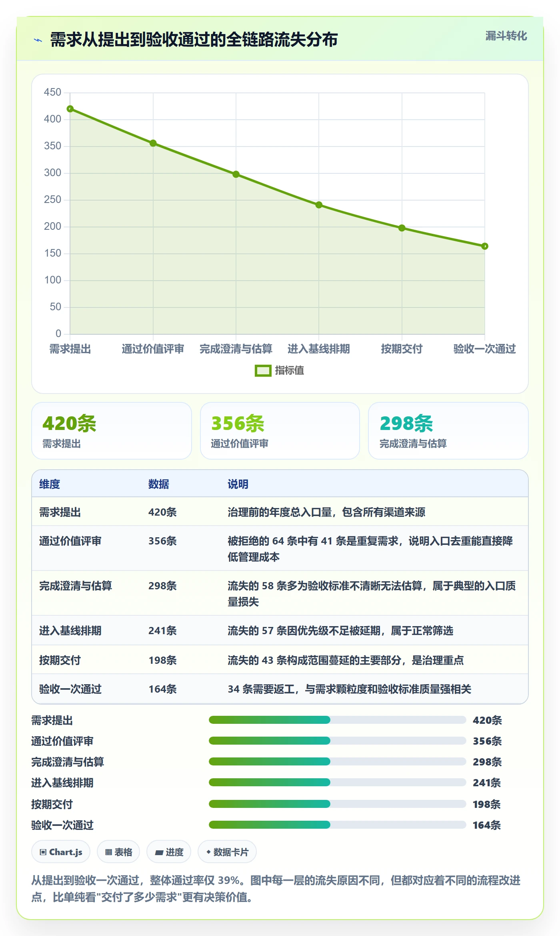
Task: Select the 进入基线排期 data point on the line chart
Action: [319, 205]
